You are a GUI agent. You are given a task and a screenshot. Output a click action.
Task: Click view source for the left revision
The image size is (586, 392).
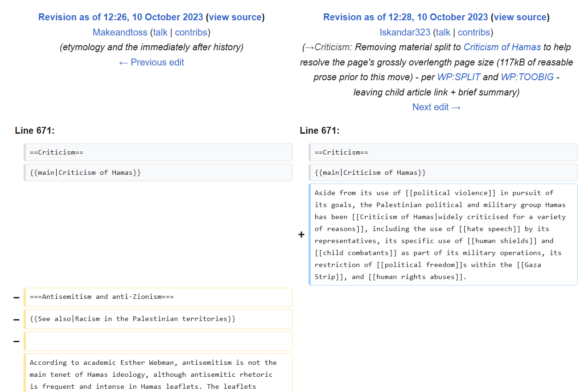[x=235, y=17]
